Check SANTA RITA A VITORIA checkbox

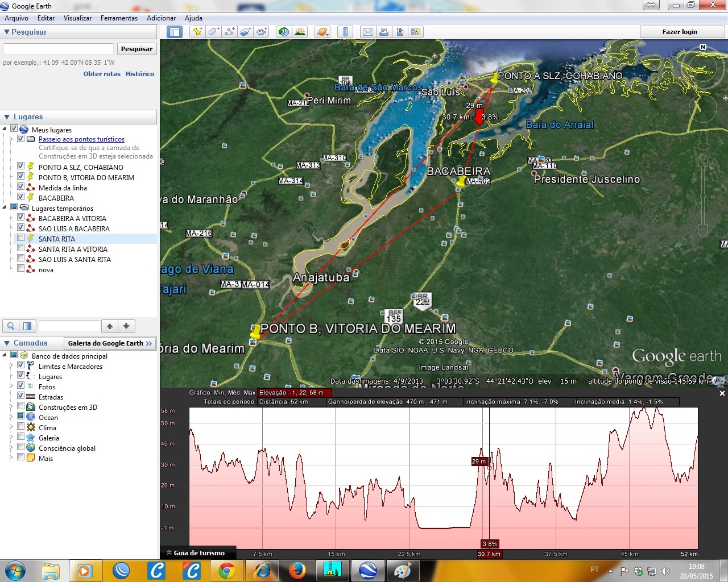(21, 248)
